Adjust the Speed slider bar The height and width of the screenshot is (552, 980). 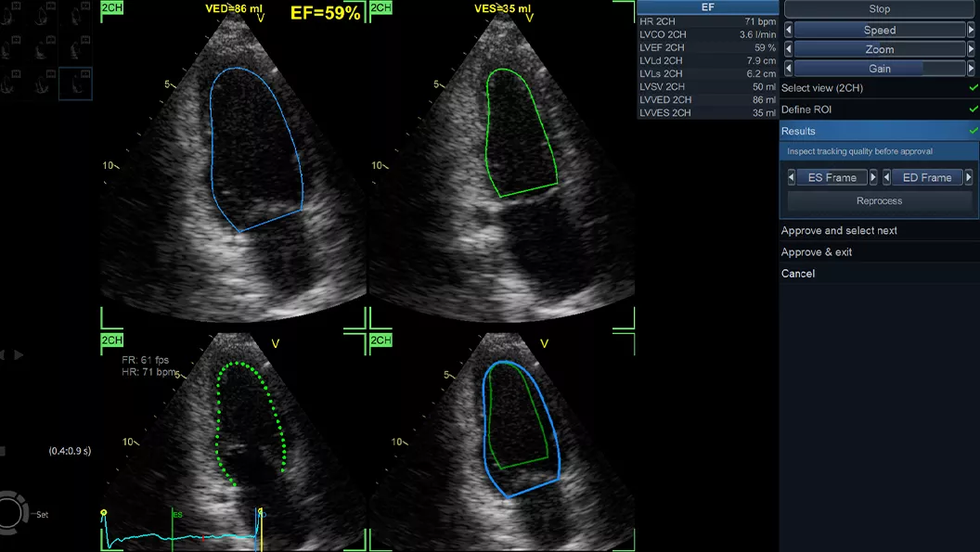[880, 30]
